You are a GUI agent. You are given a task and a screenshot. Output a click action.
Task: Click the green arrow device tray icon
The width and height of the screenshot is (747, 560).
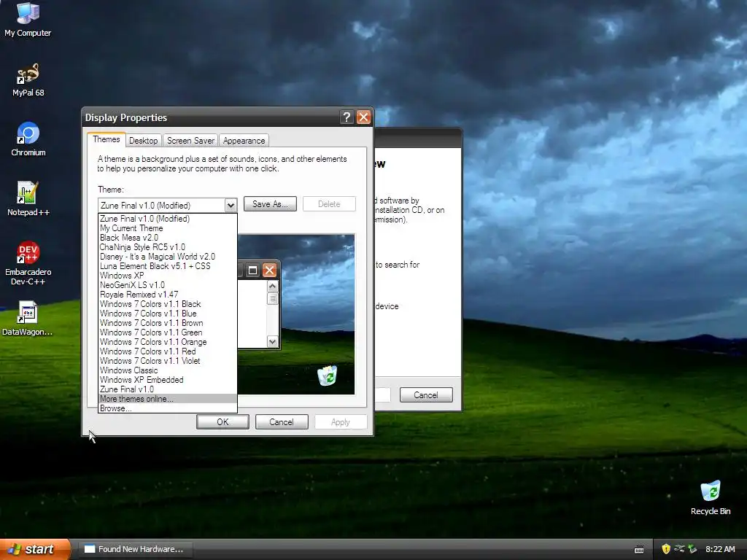[692, 549]
